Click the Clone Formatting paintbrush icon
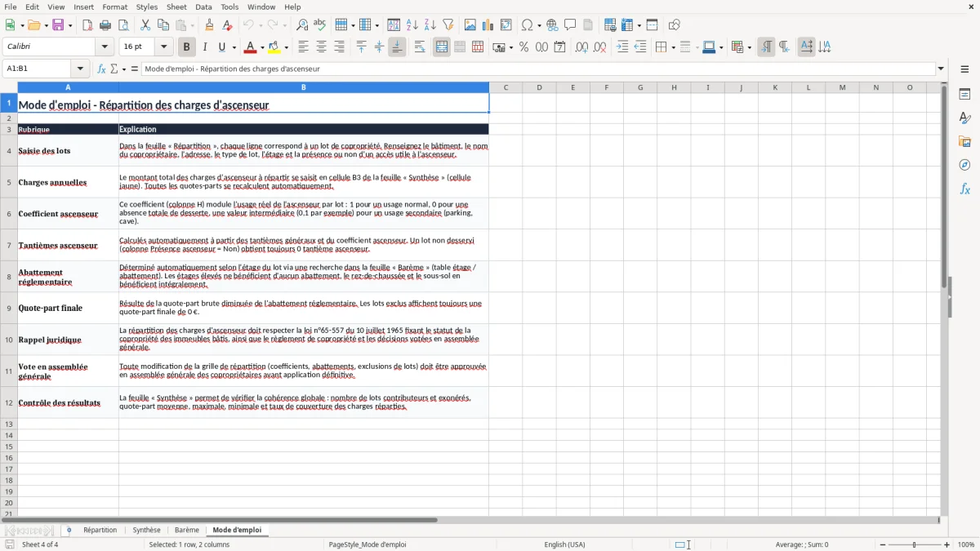This screenshot has height=551, width=980. click(x=210, y=25)
